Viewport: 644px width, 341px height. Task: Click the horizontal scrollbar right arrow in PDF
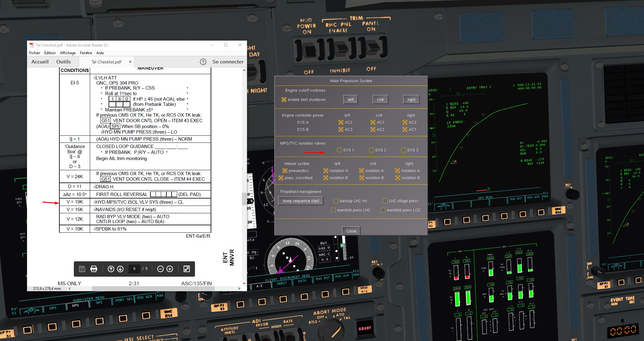click(239, 289)
